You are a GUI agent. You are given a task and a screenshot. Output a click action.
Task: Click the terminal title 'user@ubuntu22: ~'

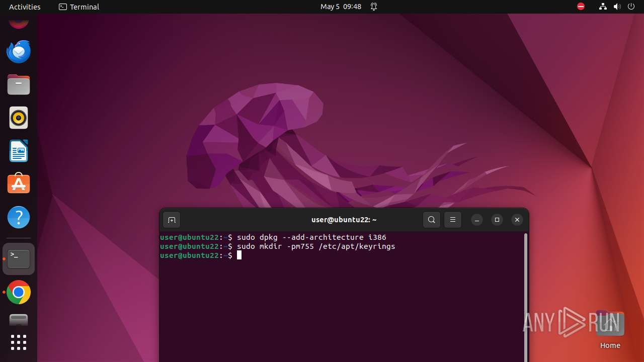(x=344, y=220)
